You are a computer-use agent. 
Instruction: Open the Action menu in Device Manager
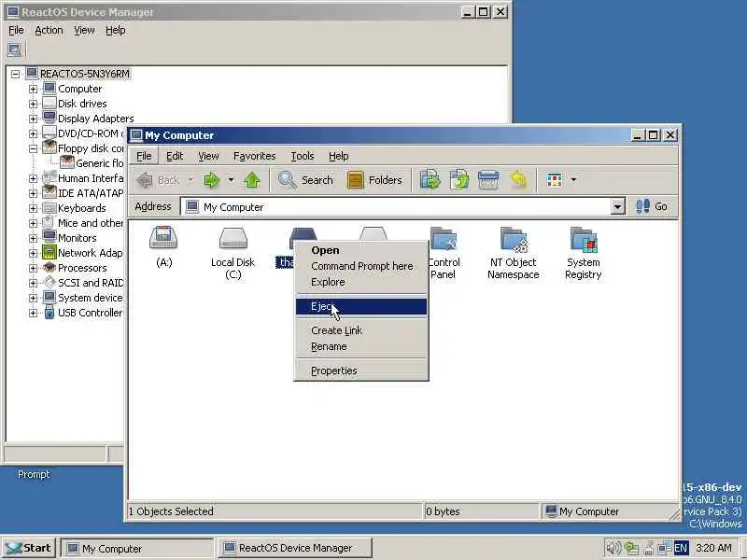pyautogui.click(x=49, y=30)
